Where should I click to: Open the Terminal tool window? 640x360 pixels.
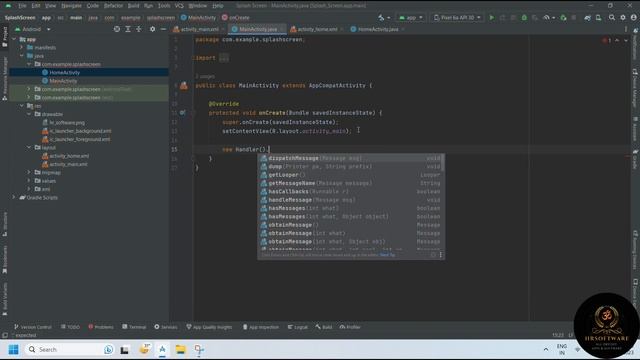coord(134,327)
